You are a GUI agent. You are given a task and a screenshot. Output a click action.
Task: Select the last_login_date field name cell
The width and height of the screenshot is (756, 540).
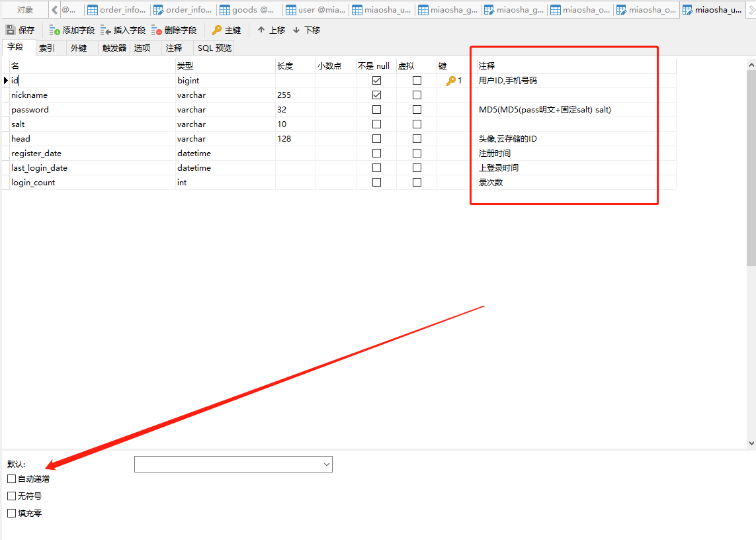tap(93, 168)
